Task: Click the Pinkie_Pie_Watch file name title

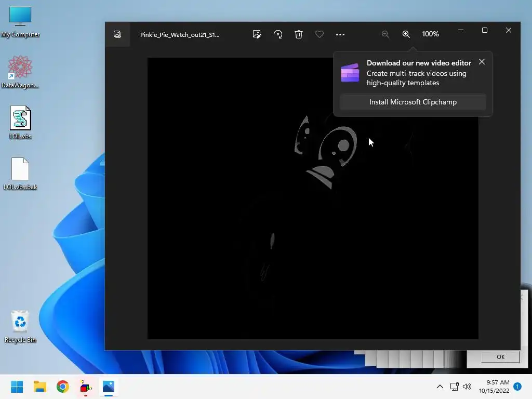Action: pos(180,35)
